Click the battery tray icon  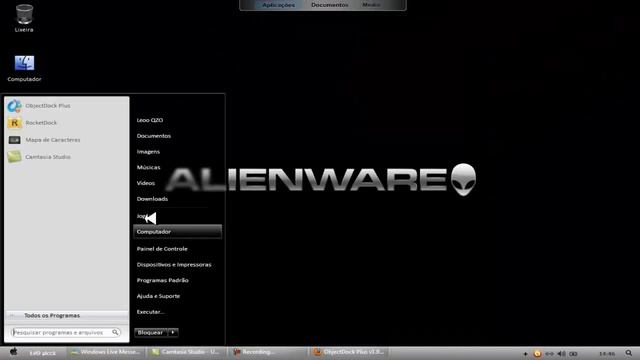click(x=573, y=354)
